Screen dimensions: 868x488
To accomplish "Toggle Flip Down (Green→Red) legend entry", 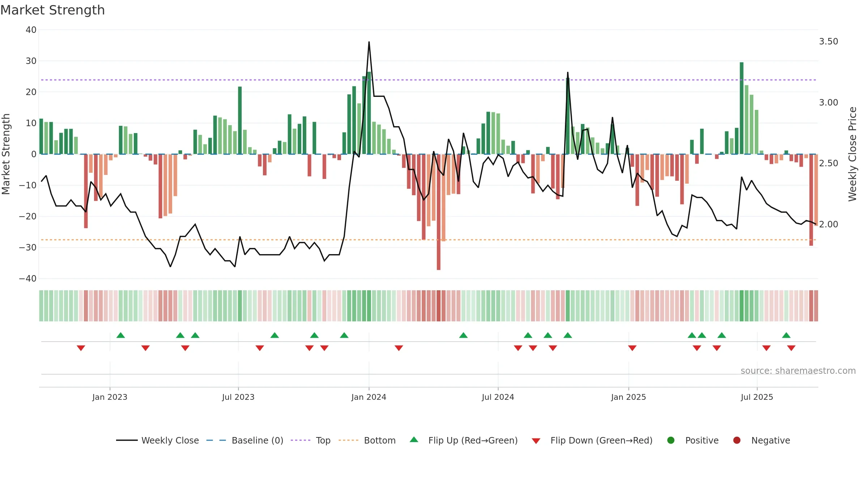I will coord(592,440).
